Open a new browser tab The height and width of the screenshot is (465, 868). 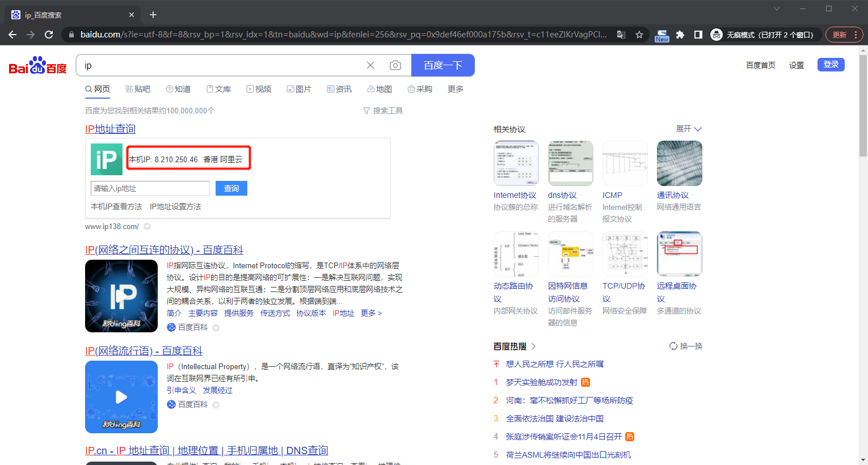[153, 15]
